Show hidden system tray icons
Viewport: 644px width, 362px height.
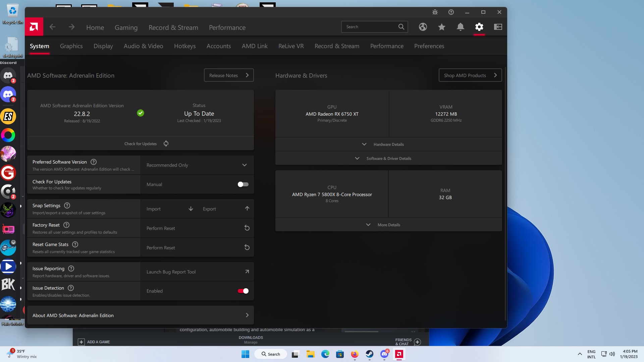click(580, 354)
